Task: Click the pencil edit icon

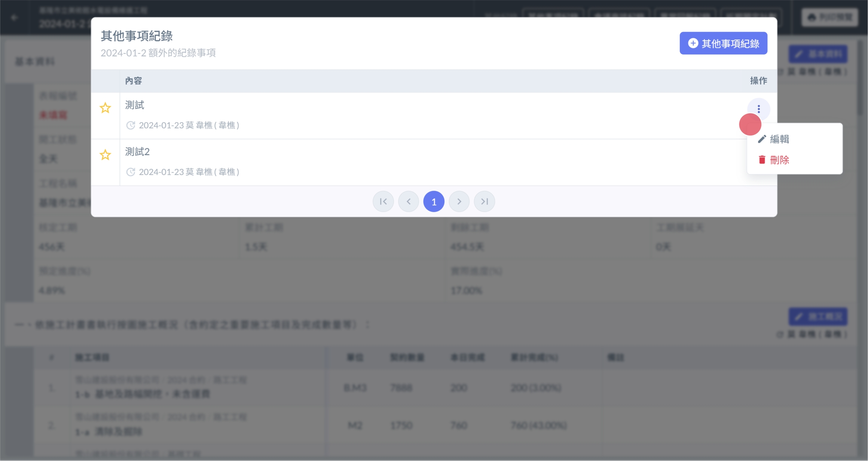Action: (x=762, y=139)
